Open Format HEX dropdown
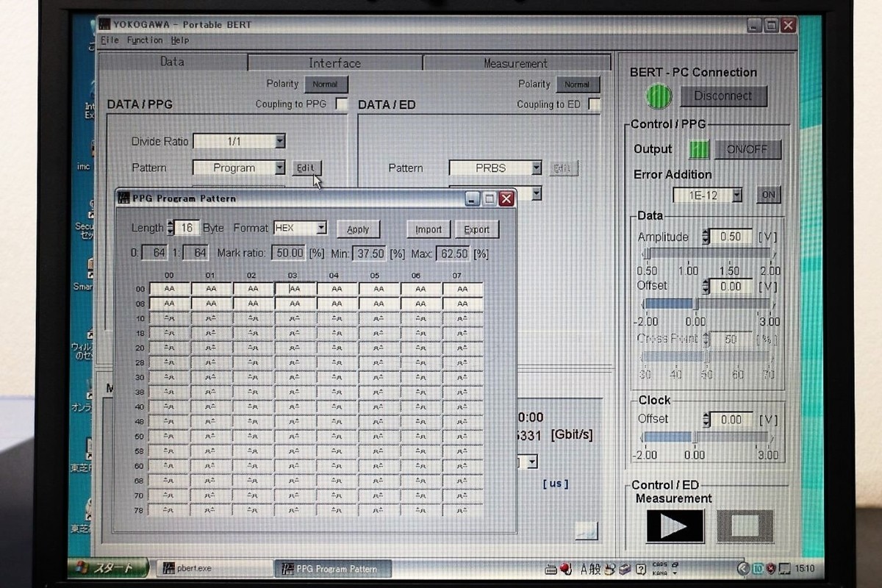The image size is (882, 588). coord(321,229)
